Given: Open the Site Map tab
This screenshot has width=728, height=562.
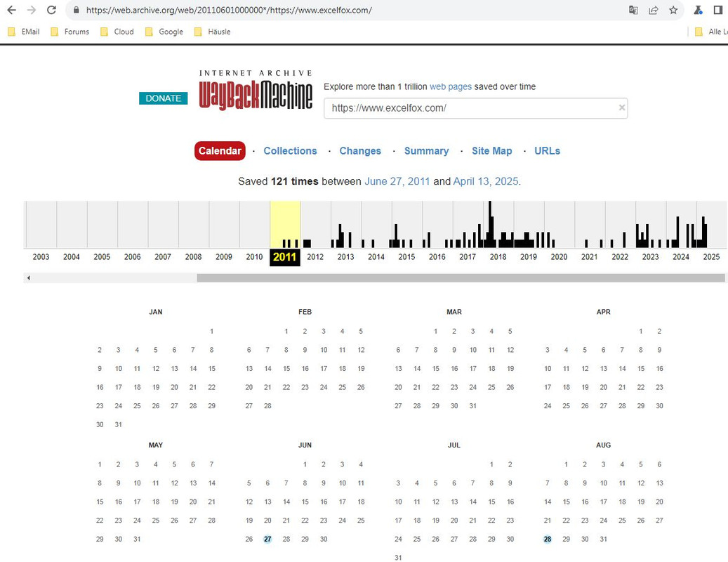Looking at the screenshot, I should tap(491, 151).
